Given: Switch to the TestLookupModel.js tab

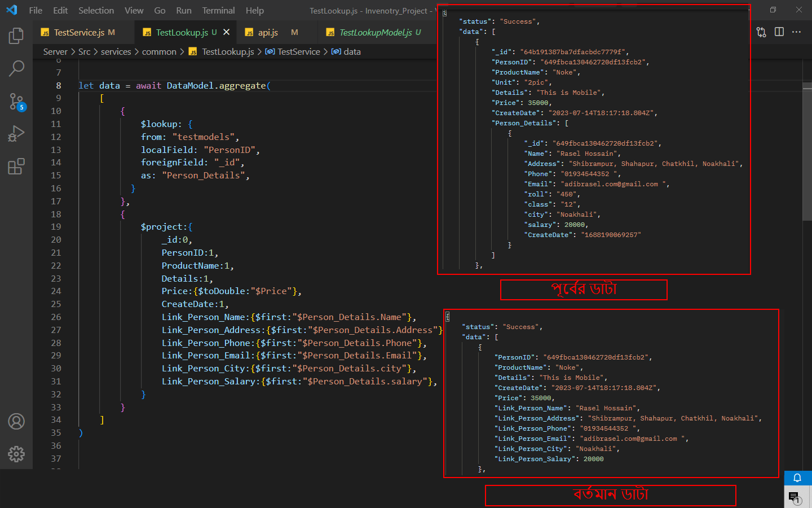Looking at the screenshot, I should [375, 32].
